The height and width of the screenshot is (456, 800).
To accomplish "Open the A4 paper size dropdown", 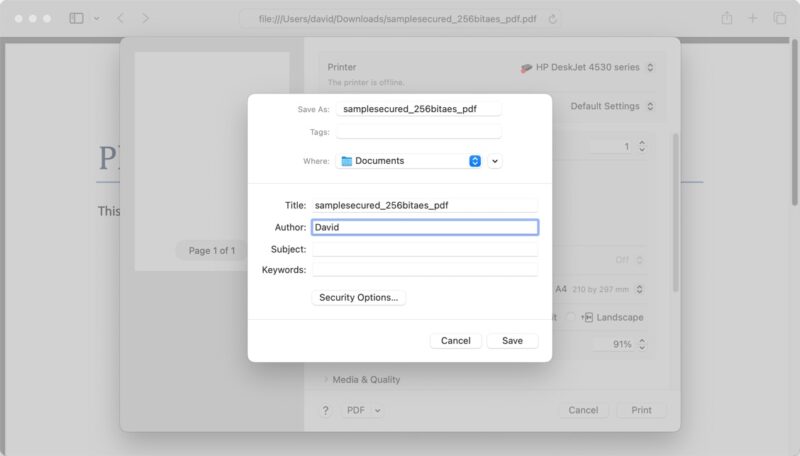I will 599,289.
